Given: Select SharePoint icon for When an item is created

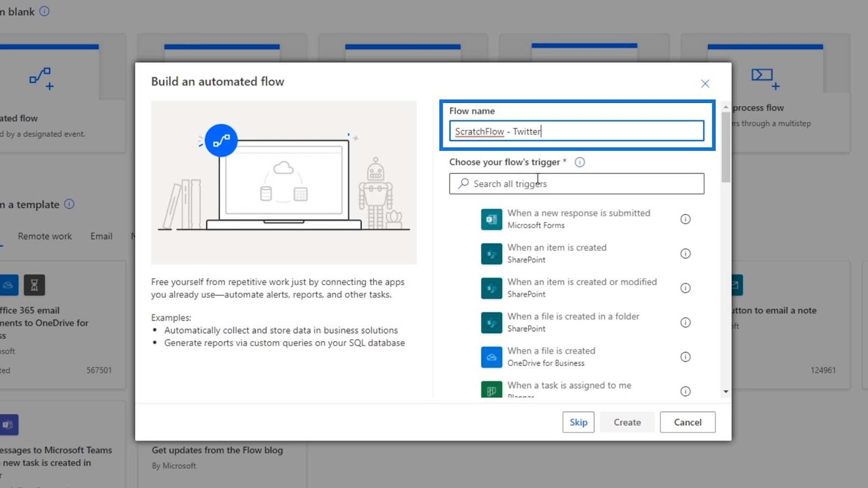Looking at the screenshot, I should 492,254.
